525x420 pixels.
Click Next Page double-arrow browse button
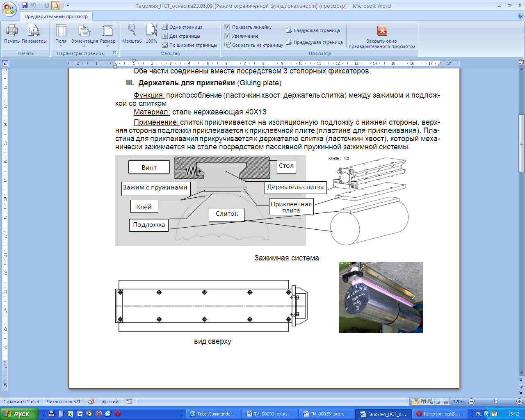pyautogui.click(x=521, y=393)
